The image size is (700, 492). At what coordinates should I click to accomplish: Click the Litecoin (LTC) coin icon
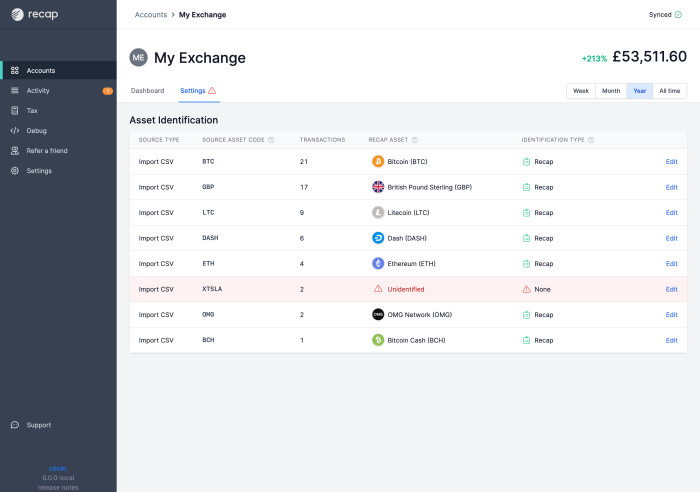pyautogui.click(x=378, y=212)
